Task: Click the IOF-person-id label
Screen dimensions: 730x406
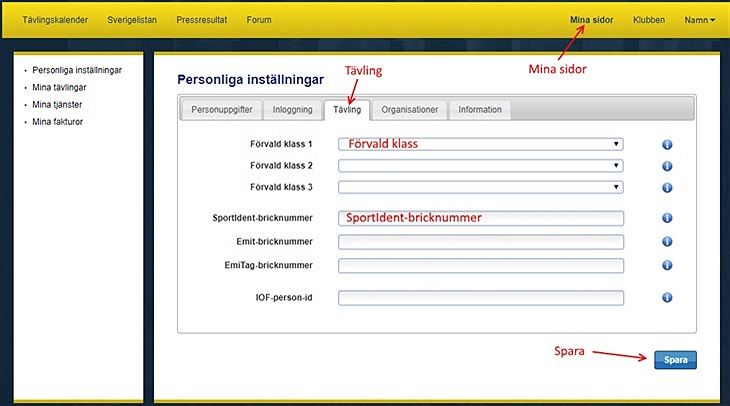Action: (284, 298)
